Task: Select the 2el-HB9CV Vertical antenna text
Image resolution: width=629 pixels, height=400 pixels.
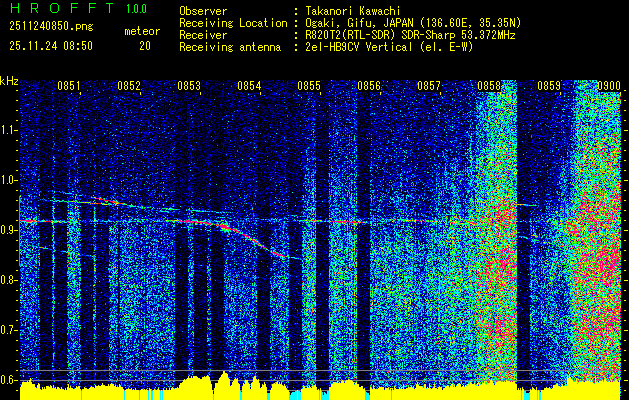Action: 389,47
